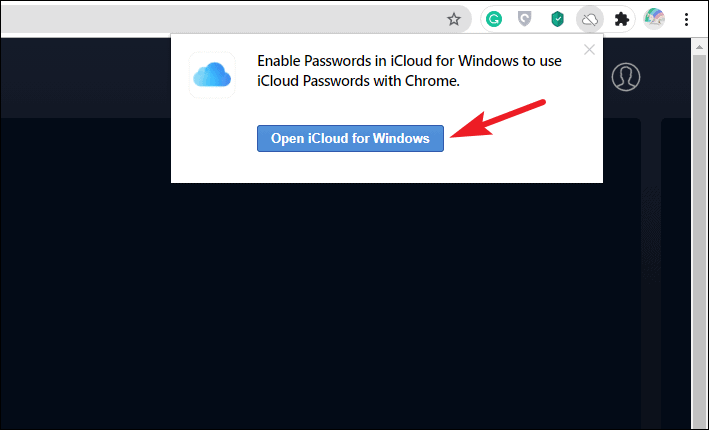The height and width of the screenshot is (430, 709).
Task: Bookmark this page with the star icon
Action: point(454,19)
